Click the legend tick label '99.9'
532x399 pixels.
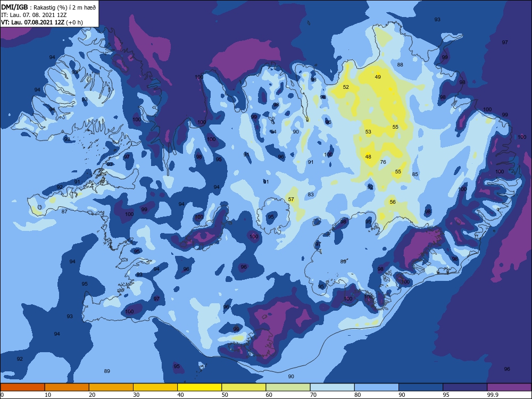point(492,395)
